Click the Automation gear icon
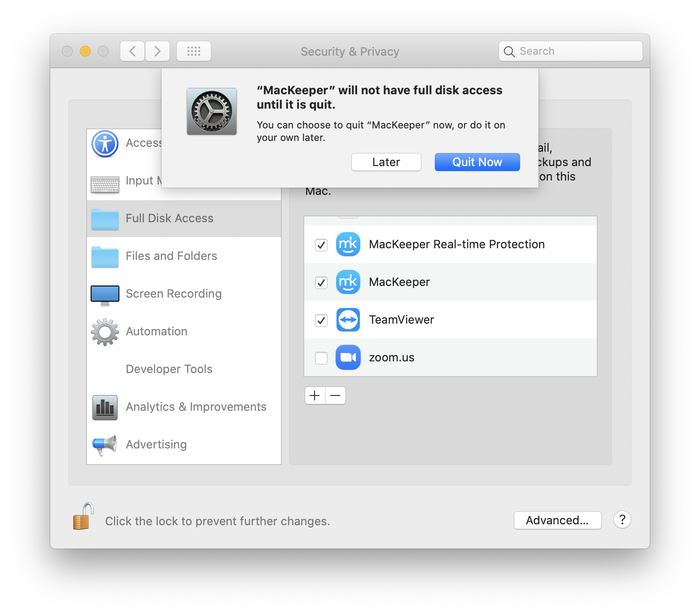This screenshot has height=615, width=700. pos(105,332)
